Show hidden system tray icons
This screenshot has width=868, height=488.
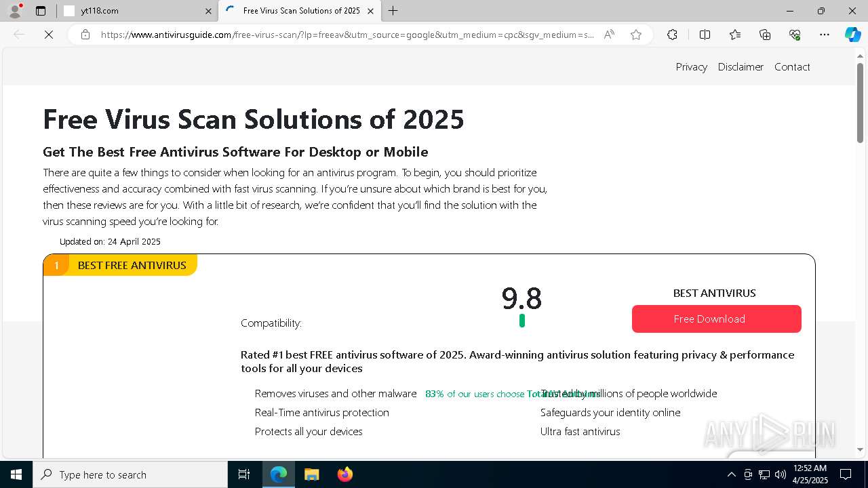click(x=731, y=474)
